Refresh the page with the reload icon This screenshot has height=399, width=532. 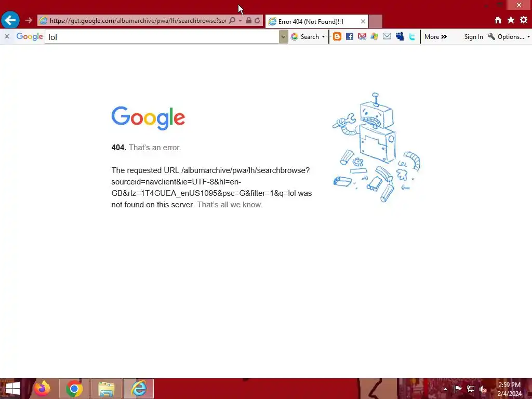257,20
